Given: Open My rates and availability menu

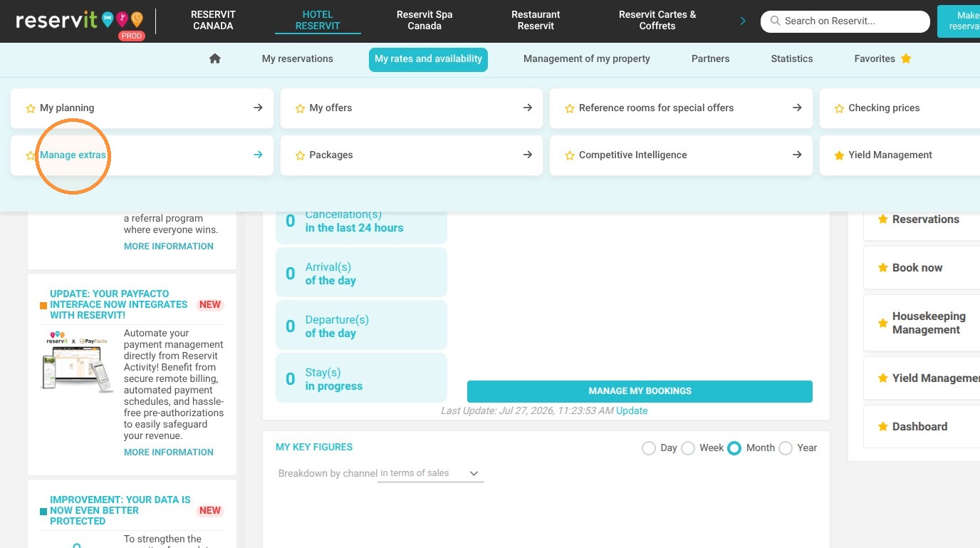Looking at the screenshot, I should pos(429,59).
